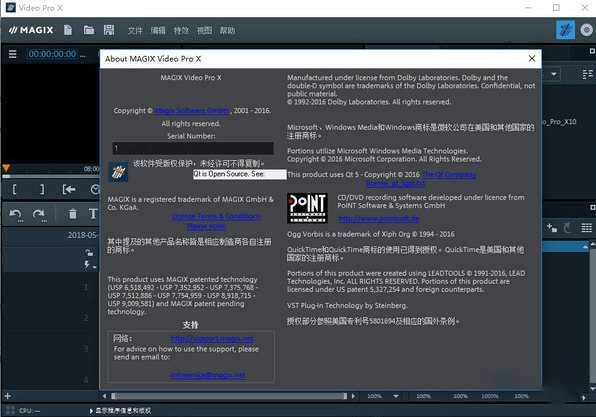
Task: Save the project with the floppy disk icon
Action: pos(109,30)
